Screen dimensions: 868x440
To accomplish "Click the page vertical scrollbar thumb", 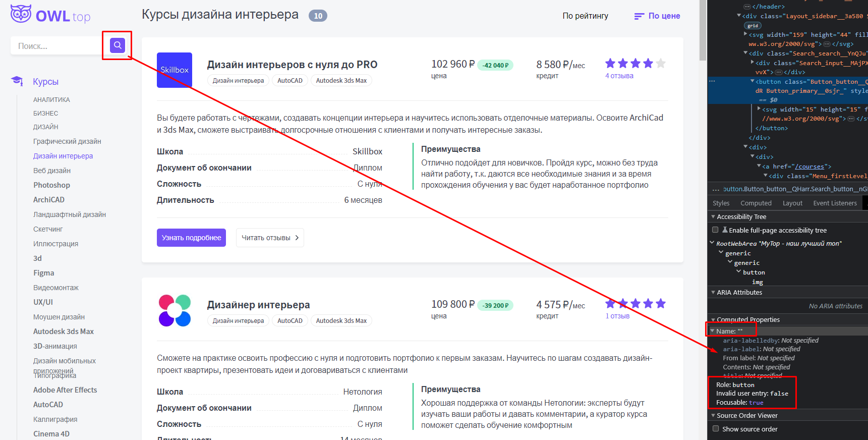I will point(703,31).
